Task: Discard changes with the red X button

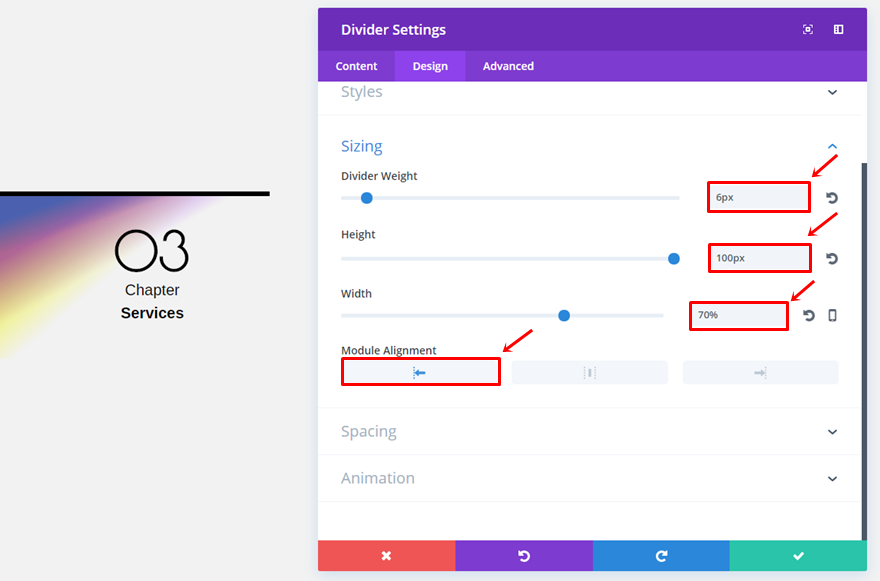Action: pos(387,556)
